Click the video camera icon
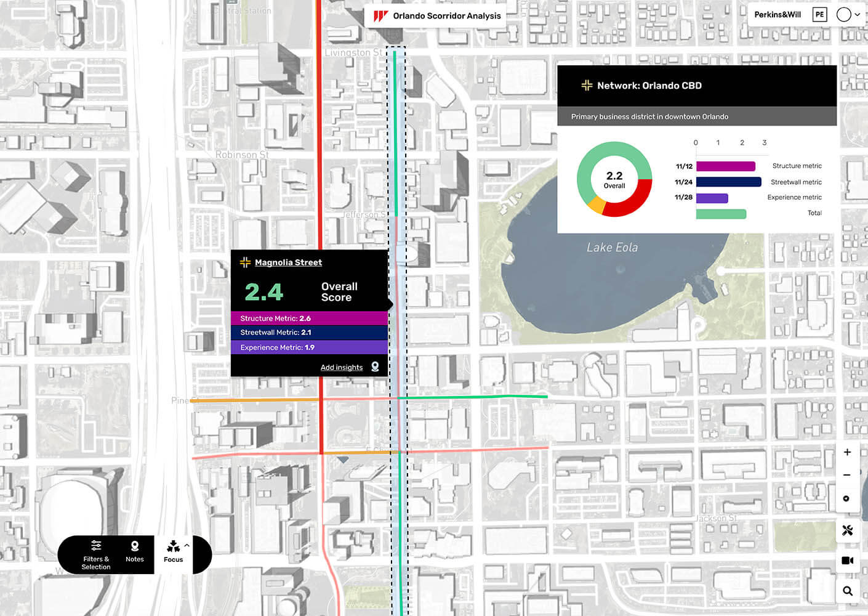 point(847,561)
